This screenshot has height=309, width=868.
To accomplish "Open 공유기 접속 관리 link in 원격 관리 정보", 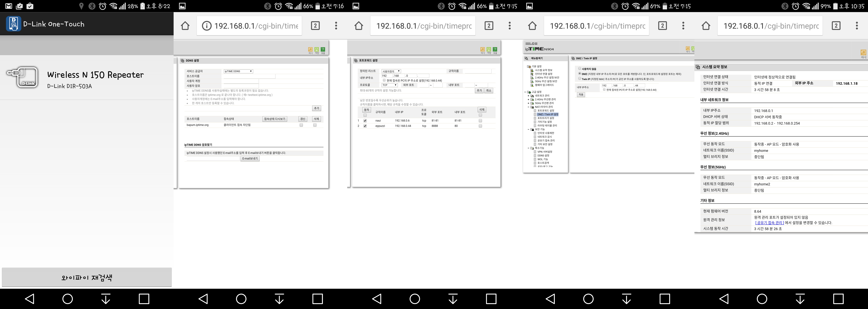I will (x=770, y=223).
